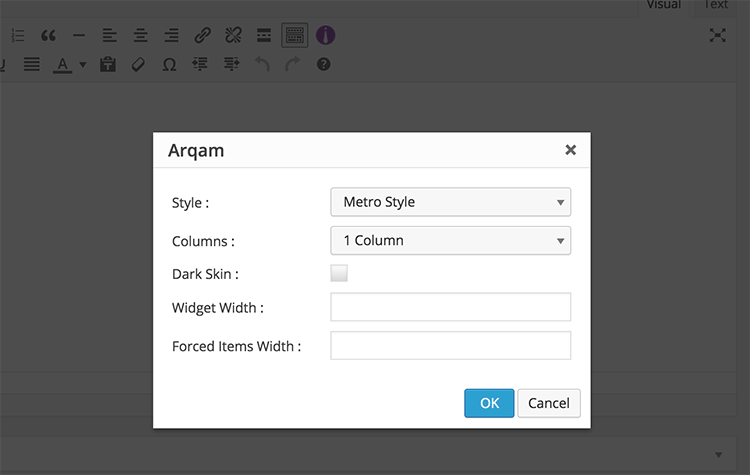Click the clear formatting eraser icon
This screenshot has width=750, height=475.
pos(138,64)
